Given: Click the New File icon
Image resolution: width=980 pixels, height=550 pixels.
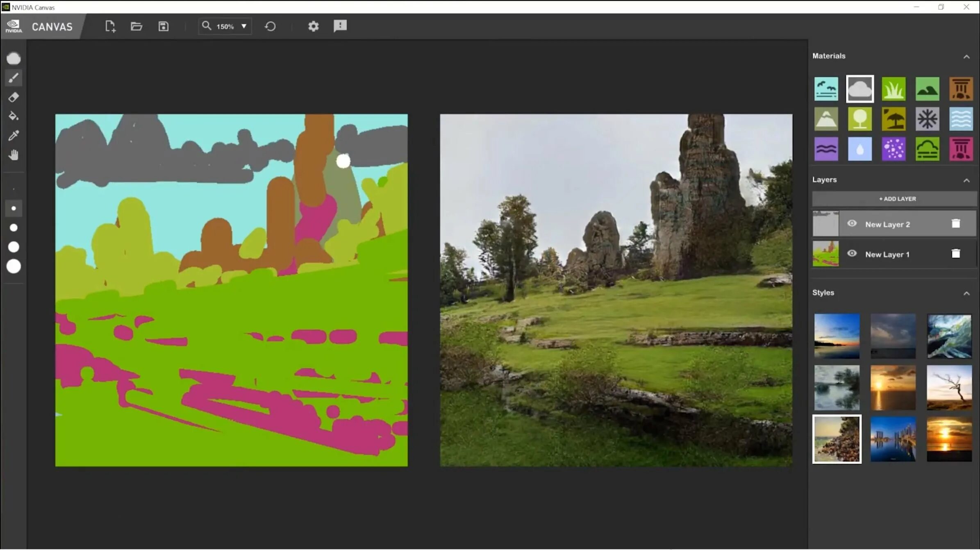Looking at the screenshot, I should [x=110, y=26].
